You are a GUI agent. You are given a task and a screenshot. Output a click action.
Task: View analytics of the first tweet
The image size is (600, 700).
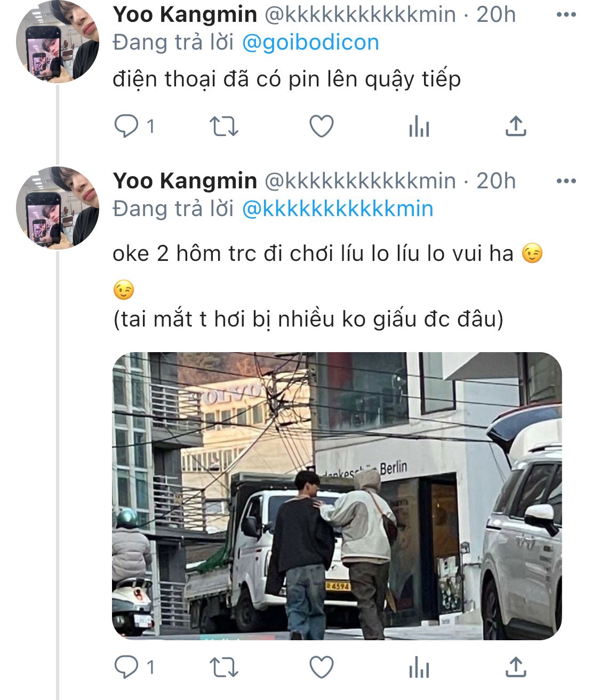[x=419, y=127]
